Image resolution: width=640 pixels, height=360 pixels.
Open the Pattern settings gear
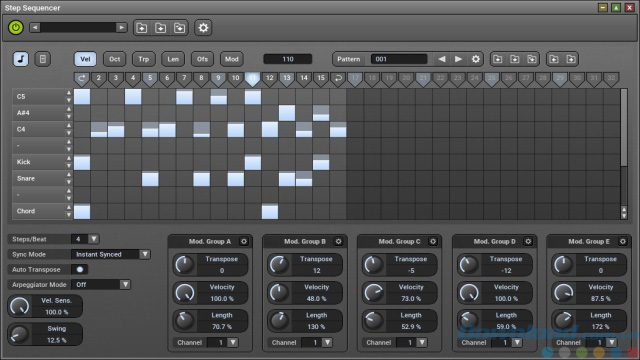[x=476, y=59]
